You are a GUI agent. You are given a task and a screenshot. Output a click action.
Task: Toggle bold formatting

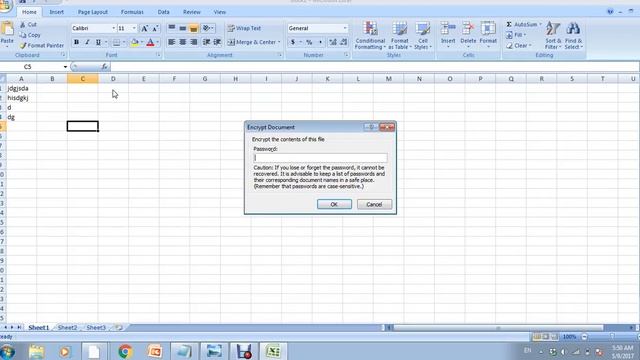point(76,42)
